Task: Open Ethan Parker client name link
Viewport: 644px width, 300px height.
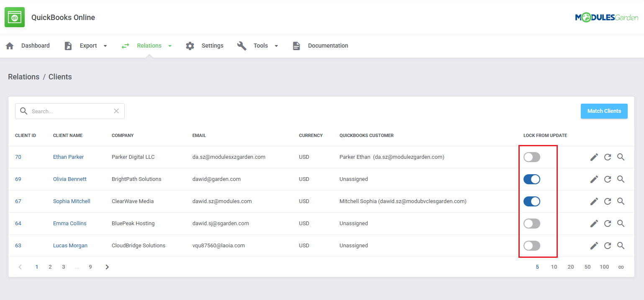Action: click(68, 157)
